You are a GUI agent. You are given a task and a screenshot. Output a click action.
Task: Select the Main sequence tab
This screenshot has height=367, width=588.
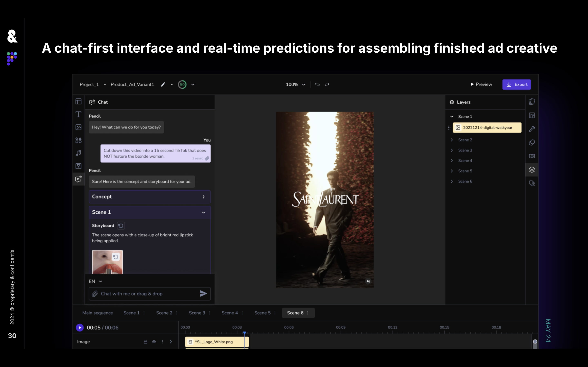click(97, 313)
